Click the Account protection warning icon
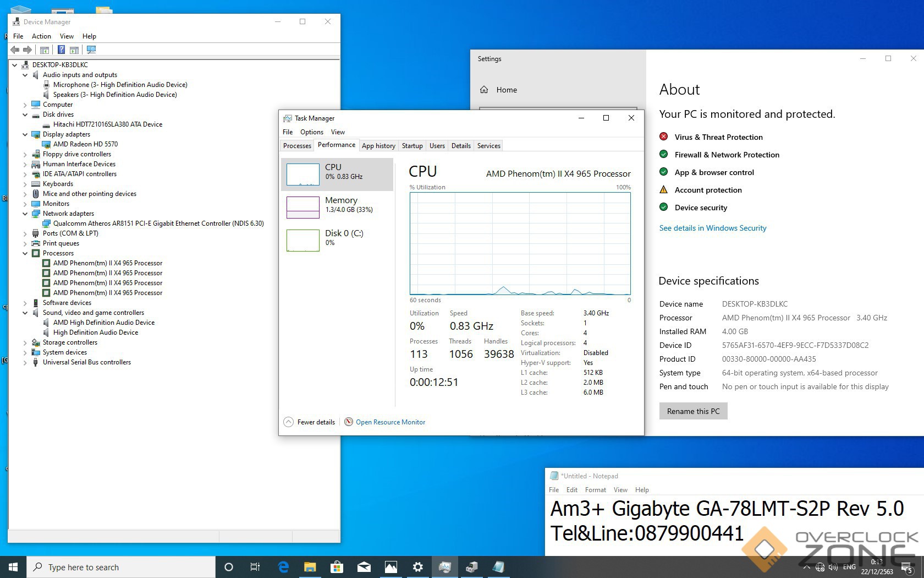Image resolution: width=924 pixels, height=578 pixels. click(664, 189)
